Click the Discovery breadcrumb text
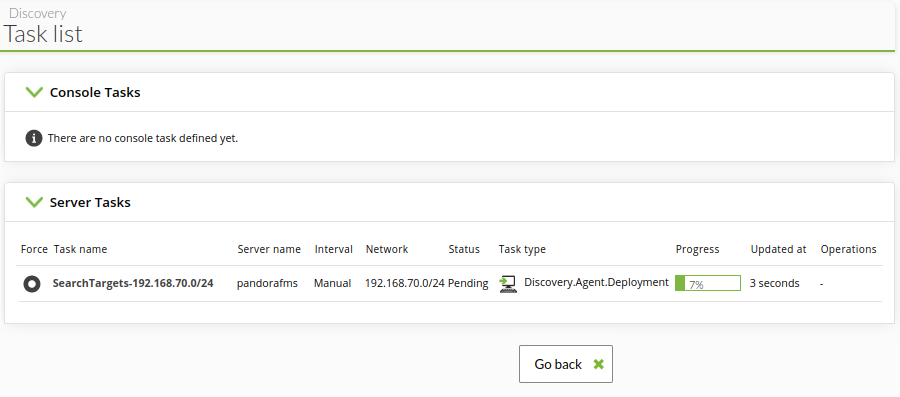Viewport: 900px width, 397px height. (37, 13)
